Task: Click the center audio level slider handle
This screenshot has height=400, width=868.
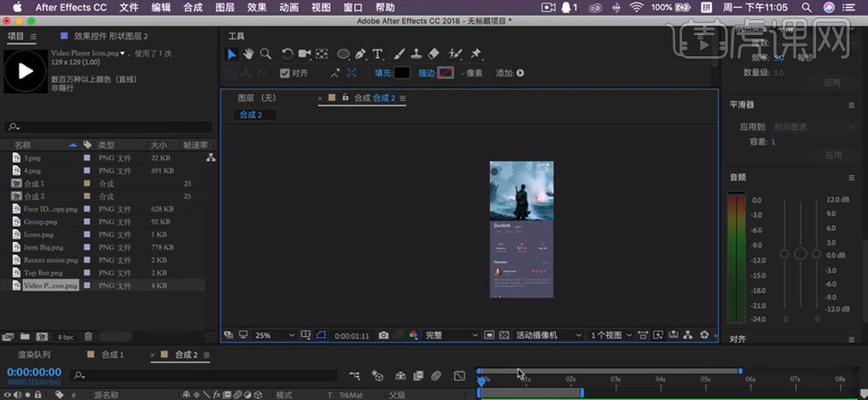Action: [800, 254]
